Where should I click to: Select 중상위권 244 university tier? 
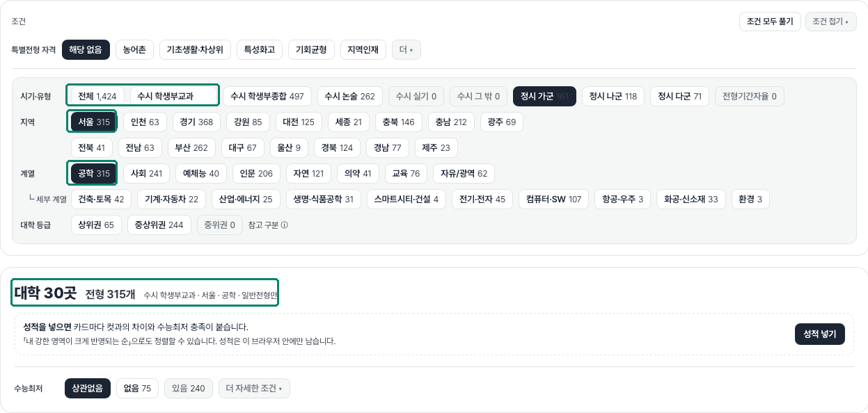click(x=159, y=225)
